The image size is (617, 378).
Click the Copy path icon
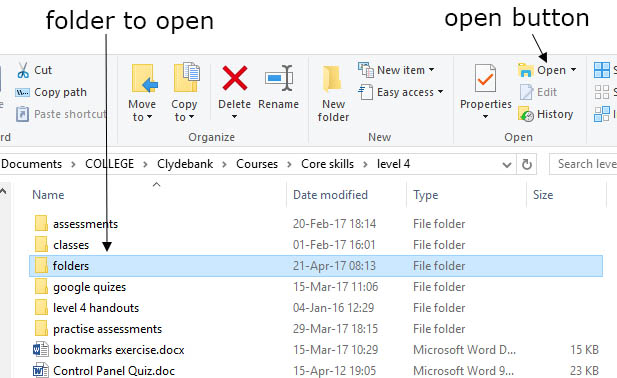(22, 92)
